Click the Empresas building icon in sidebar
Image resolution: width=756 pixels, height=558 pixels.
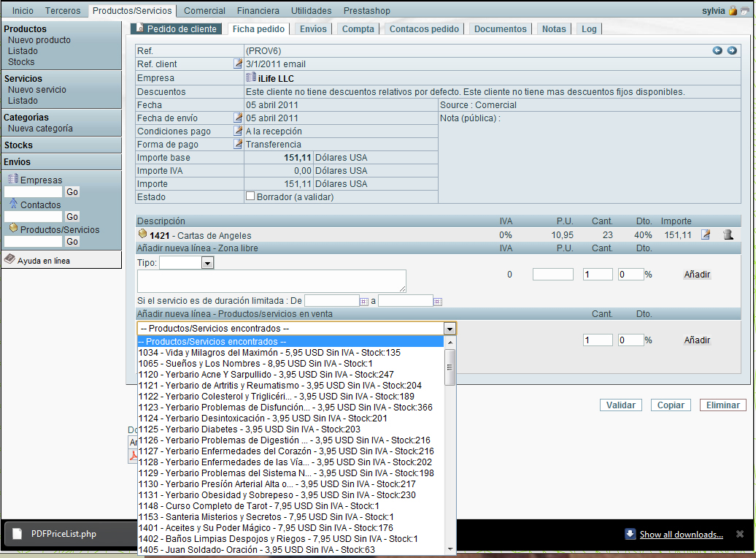[13, 179]
